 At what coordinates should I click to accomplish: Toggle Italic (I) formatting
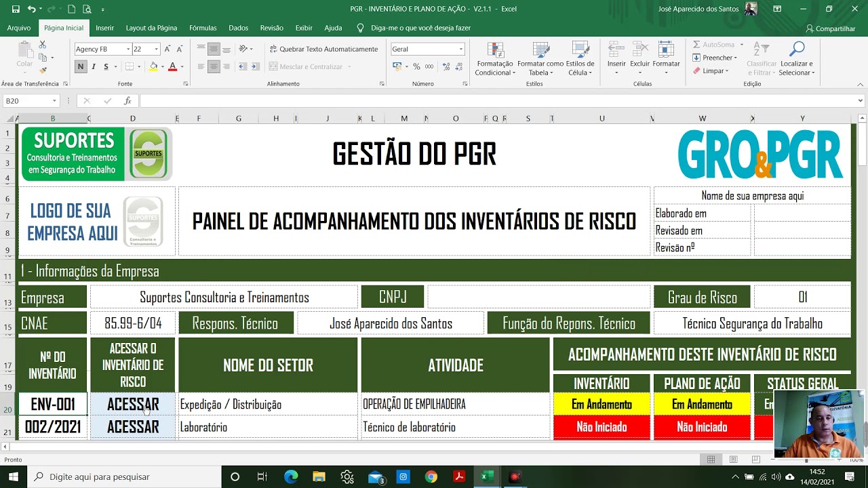pyautogui.click(x=94, y=66)
